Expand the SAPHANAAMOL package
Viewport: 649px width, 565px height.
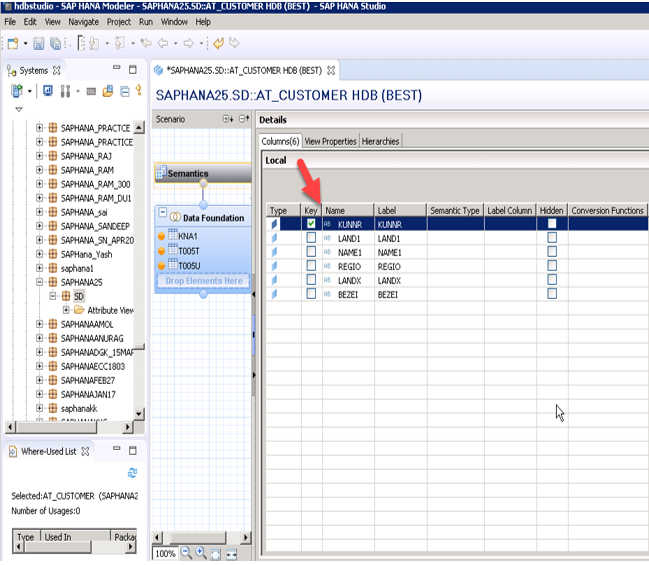click(39, 324)
